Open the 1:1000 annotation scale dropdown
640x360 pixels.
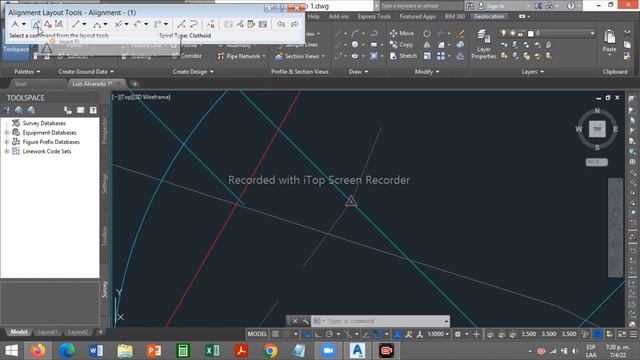click(x=438, y=334)
